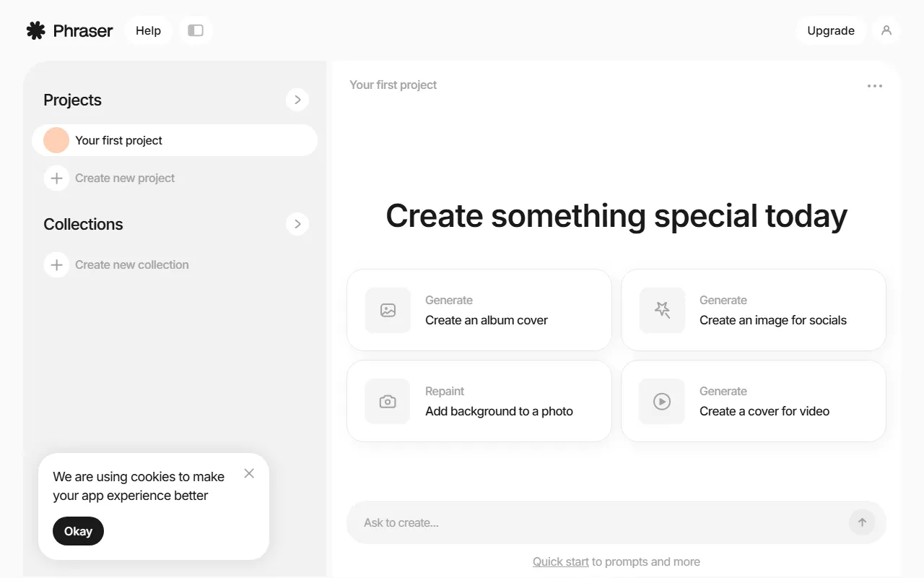Click the plus icon to create new collection
The width and height of the screenshot is (924, 578).
(x=56, y=264)
